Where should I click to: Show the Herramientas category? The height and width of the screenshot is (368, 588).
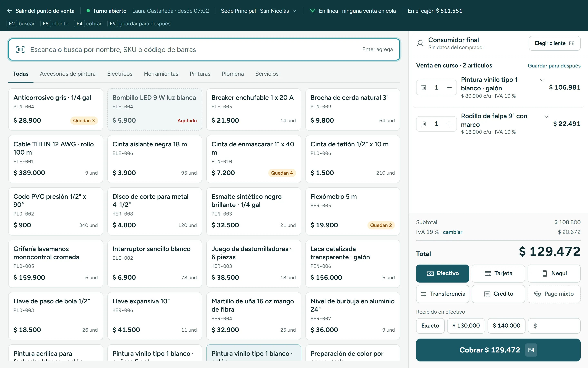click(x=161, y=74)
